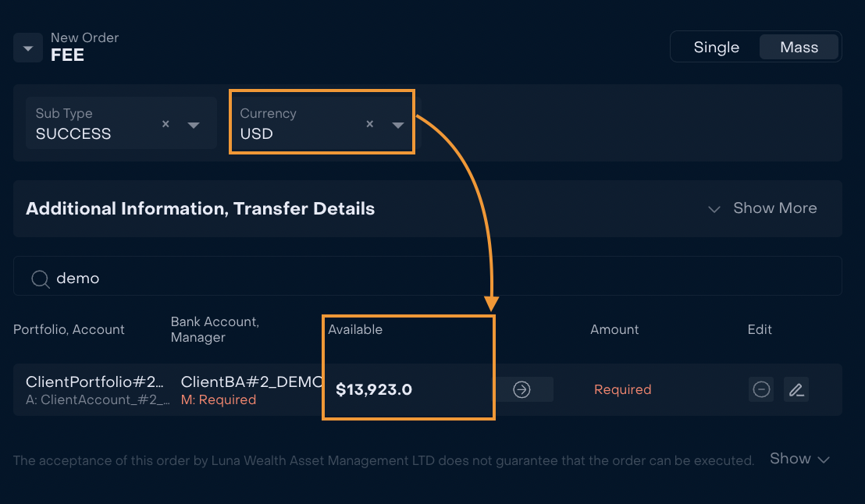Screen dimensions: 865x504
Task: Click the search magnifier icon
Action: click(x=41, y=279)
